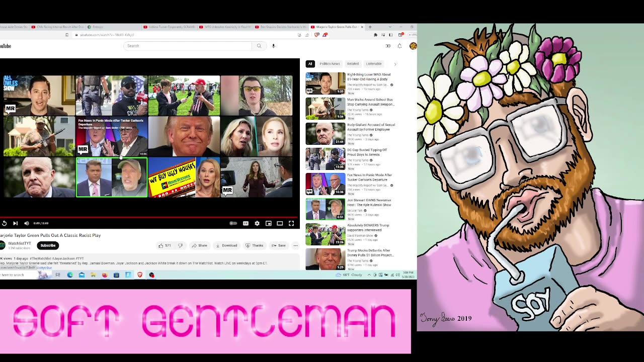Viewport: 644px width, 362px height.
Task: Show more filter chips arrow
Action: pyautogui.click(x=395, y=64)
